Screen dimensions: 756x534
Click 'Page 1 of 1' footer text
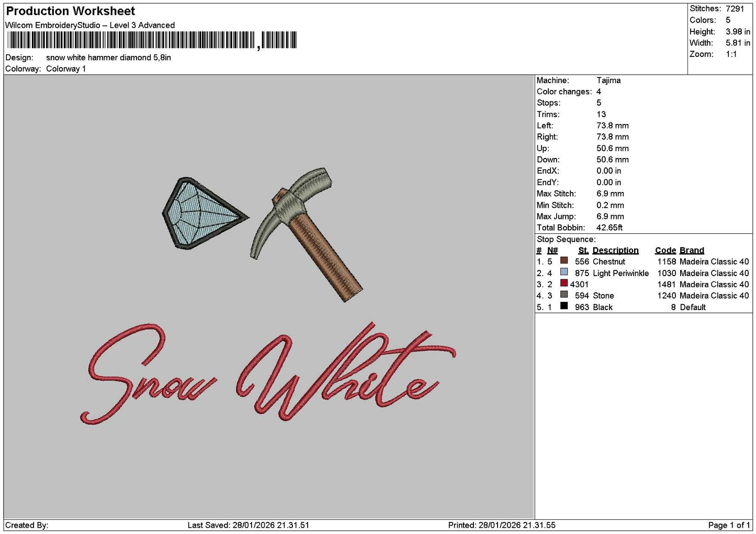tap(729, 525)
